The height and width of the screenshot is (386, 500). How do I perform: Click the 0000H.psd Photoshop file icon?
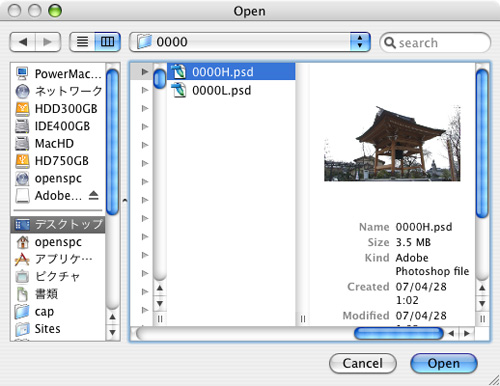pos(179,72)
